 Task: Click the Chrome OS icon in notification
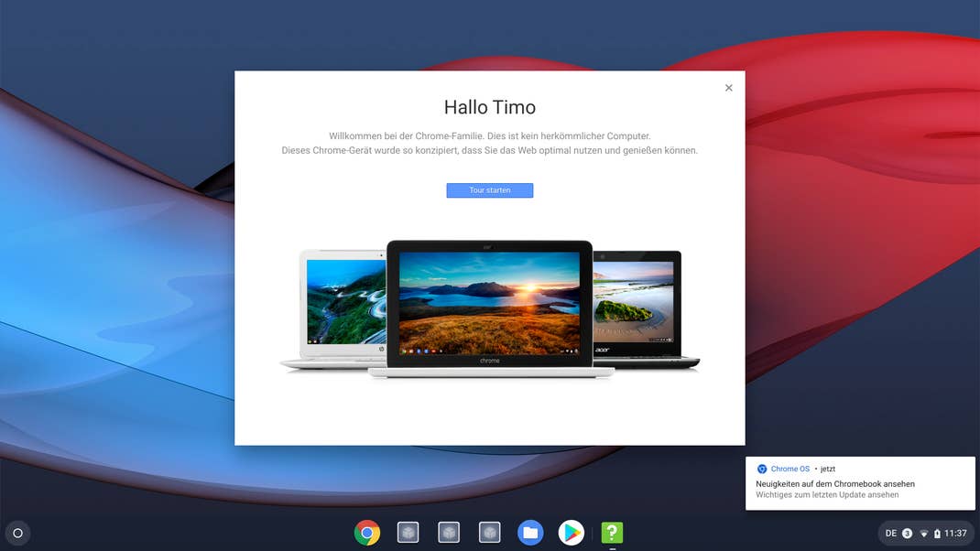coord(761,470)
